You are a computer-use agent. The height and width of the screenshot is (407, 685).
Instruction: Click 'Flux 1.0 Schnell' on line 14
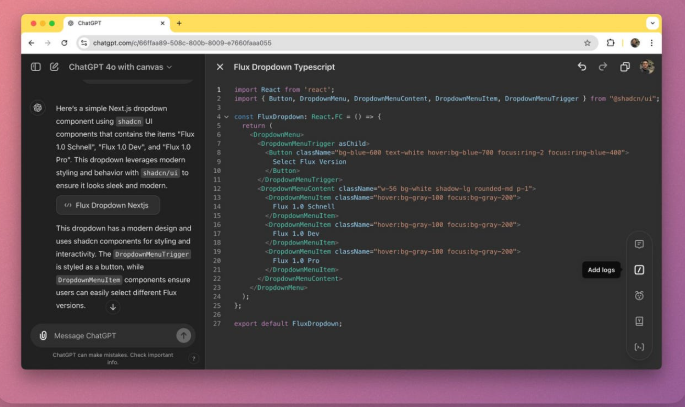[x=304, y=207]
